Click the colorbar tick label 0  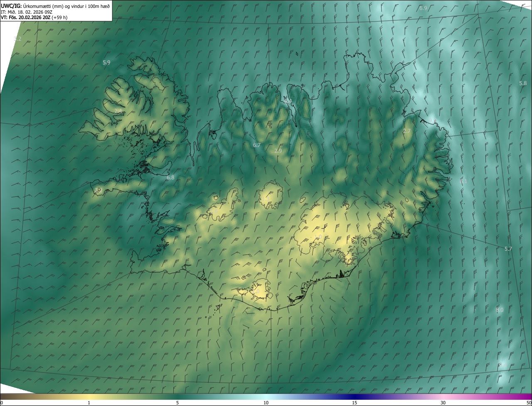[2, 403]
